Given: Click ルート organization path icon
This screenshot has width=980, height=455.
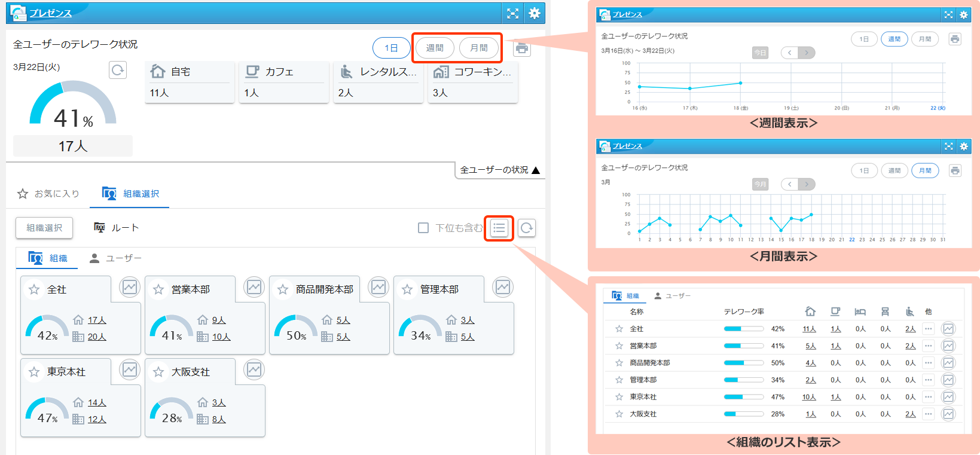Looking at the screenshot, I should coord(100,228).
